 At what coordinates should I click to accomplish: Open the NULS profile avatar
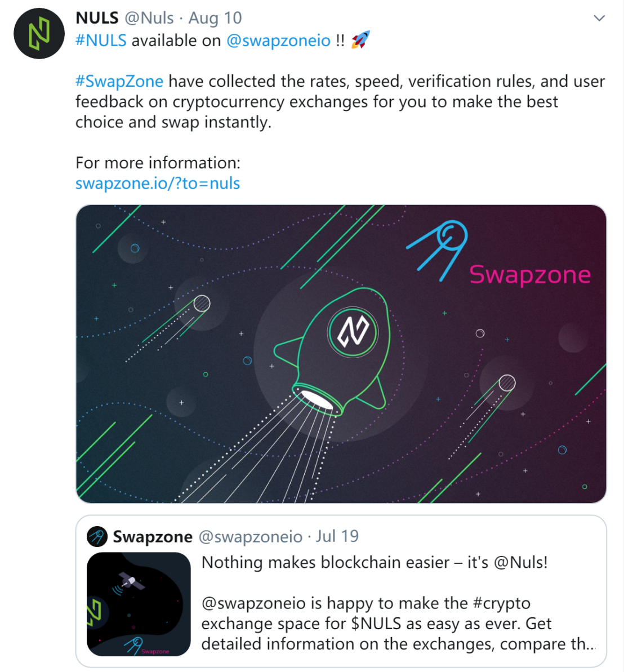tap(39, 33)
